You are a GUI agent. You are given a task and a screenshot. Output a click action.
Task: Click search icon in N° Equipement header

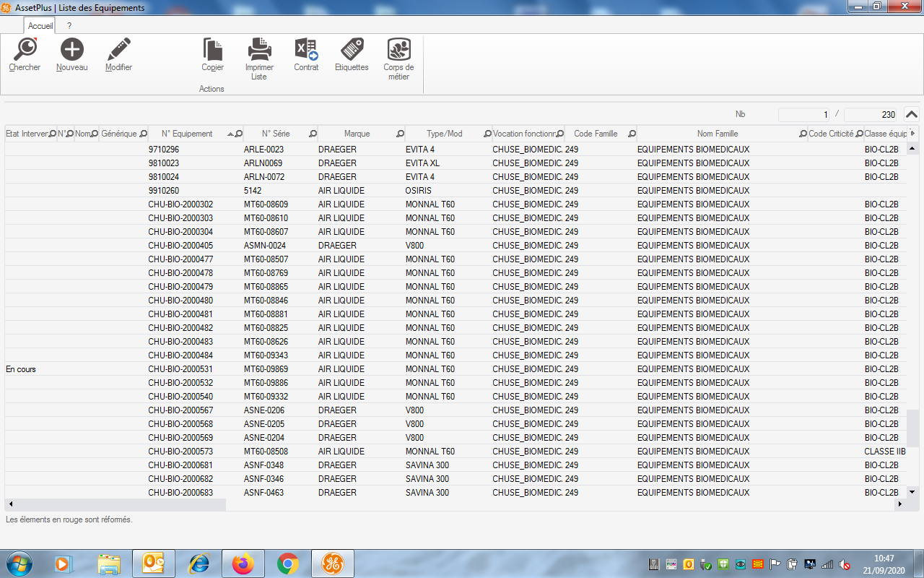coord(238,134)
